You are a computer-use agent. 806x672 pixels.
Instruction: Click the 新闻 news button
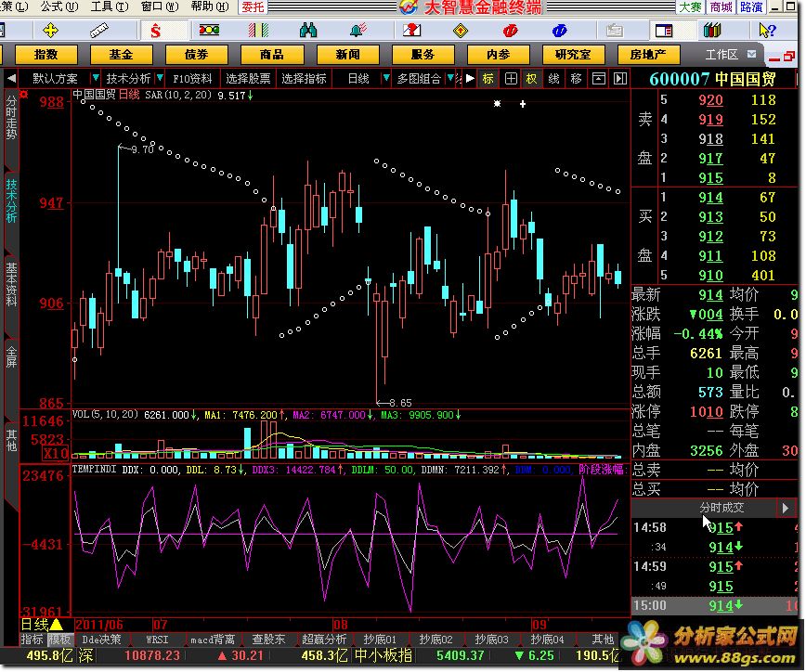click(347, 54)
